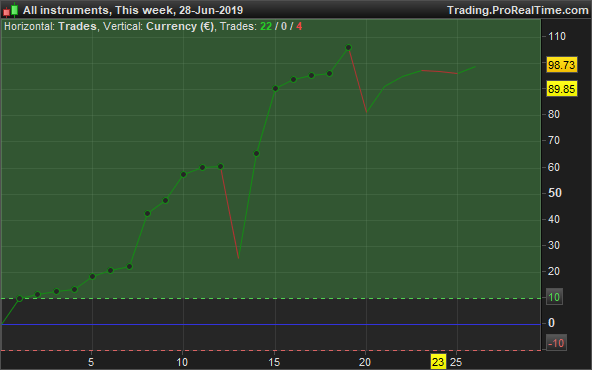Click the losing trades count 4
Image resolution: width=592 pixels, height=370 pixels.
coord(299,26)
